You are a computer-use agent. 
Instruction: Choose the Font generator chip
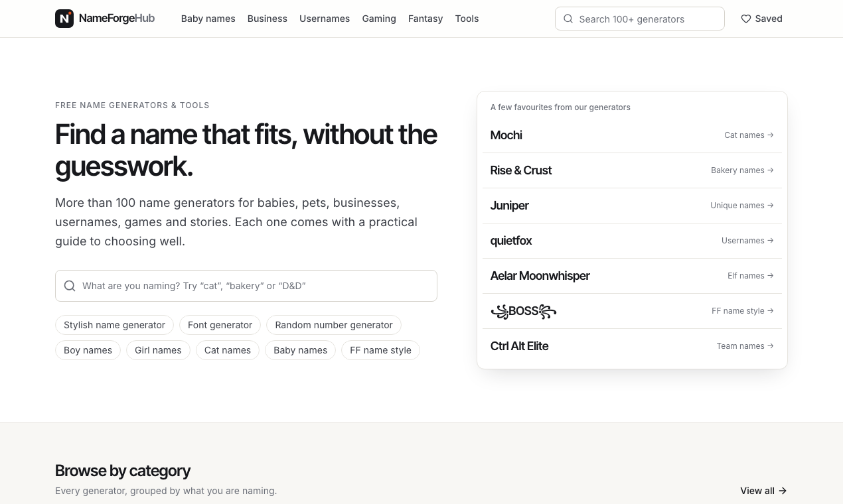220,325
